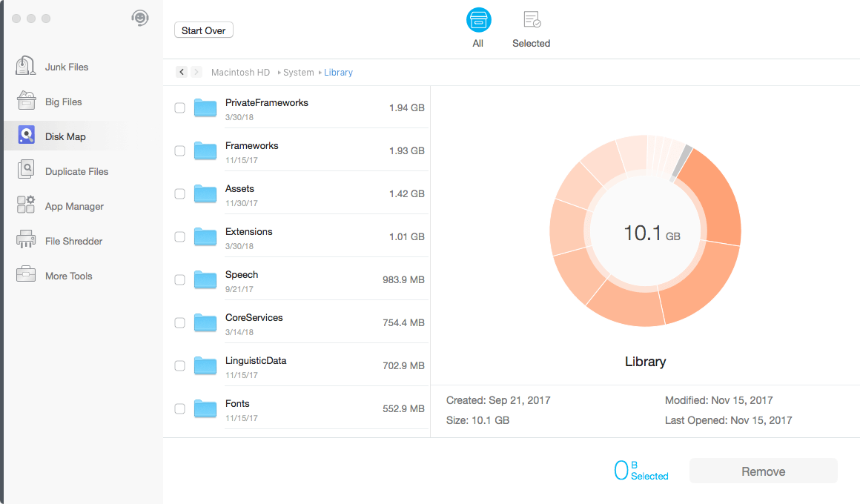Open the Big Files tool

click(25, 101)
